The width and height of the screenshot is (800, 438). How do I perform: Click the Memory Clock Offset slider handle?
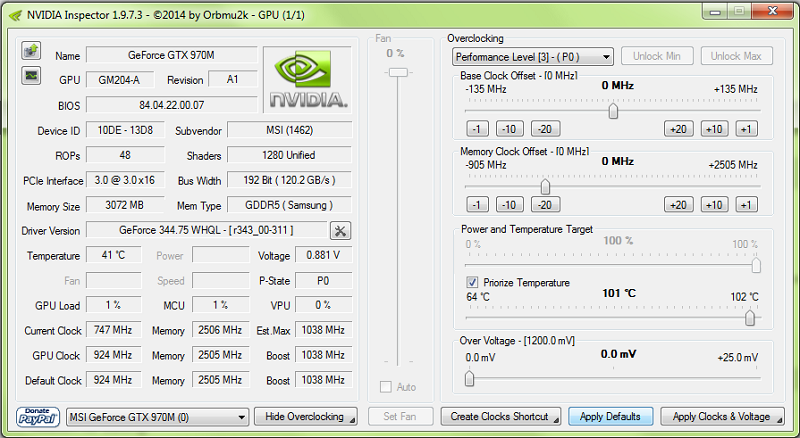545,187
